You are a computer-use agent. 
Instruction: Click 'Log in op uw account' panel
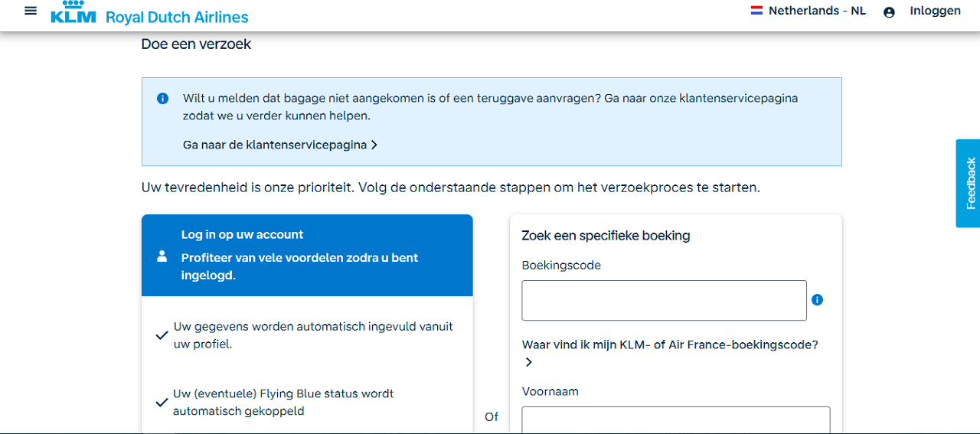[x=307, y=255]
